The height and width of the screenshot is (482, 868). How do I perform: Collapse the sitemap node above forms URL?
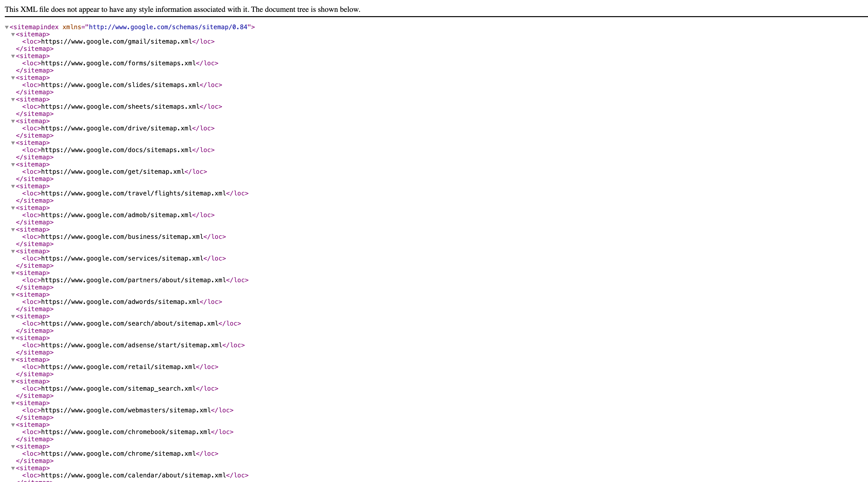13,56
